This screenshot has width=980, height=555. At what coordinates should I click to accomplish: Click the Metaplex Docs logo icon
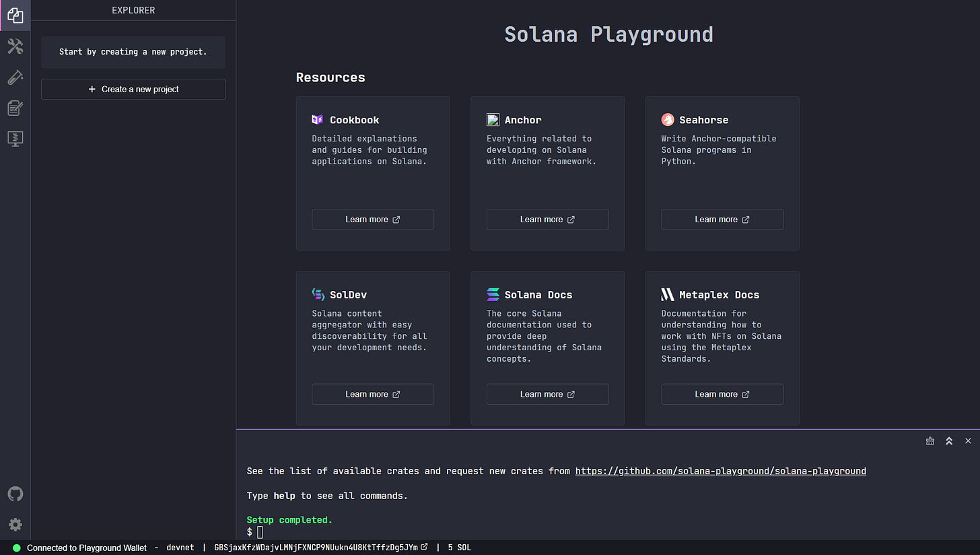pos(668,294)
